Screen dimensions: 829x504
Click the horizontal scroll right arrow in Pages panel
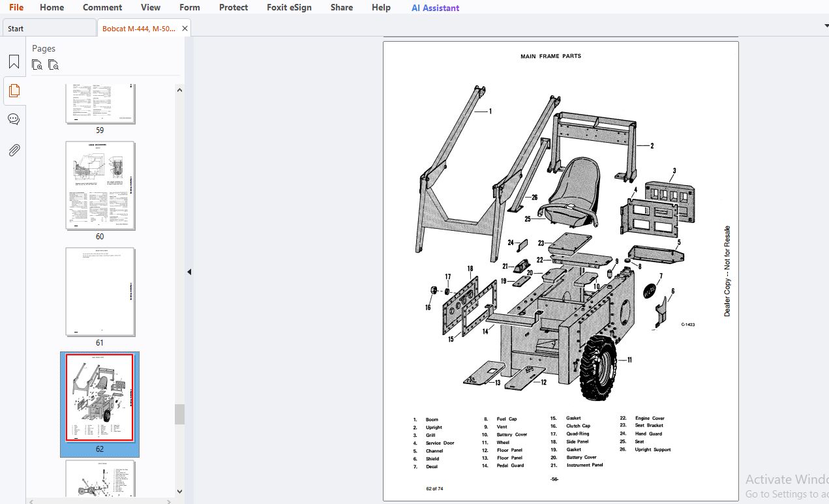168,501
